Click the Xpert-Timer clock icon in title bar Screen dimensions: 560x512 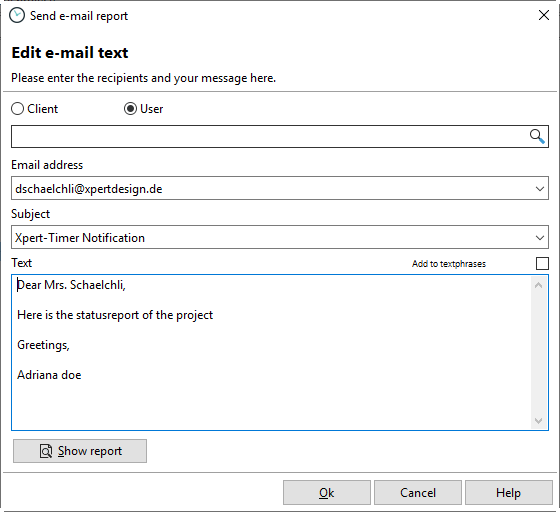[x=17, y=16]
